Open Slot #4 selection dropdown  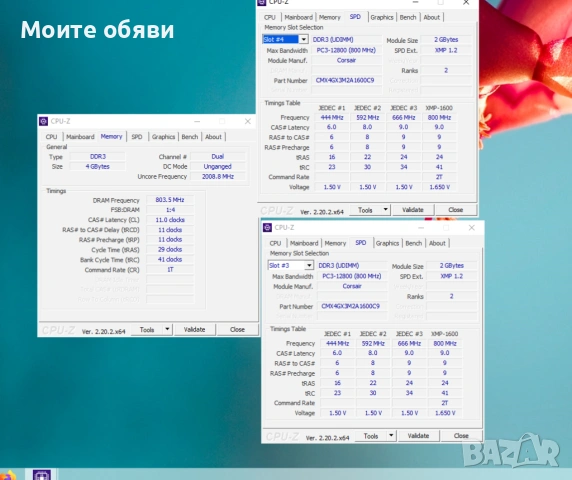304,39
